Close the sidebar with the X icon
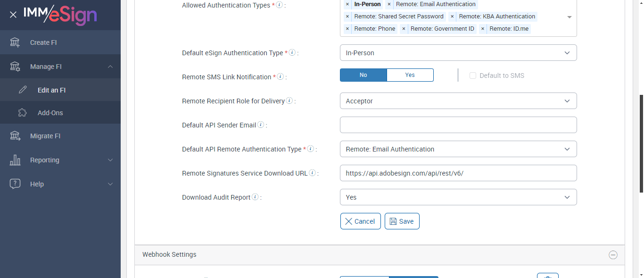This screenshot has width=644, height=278. (13, 15)
